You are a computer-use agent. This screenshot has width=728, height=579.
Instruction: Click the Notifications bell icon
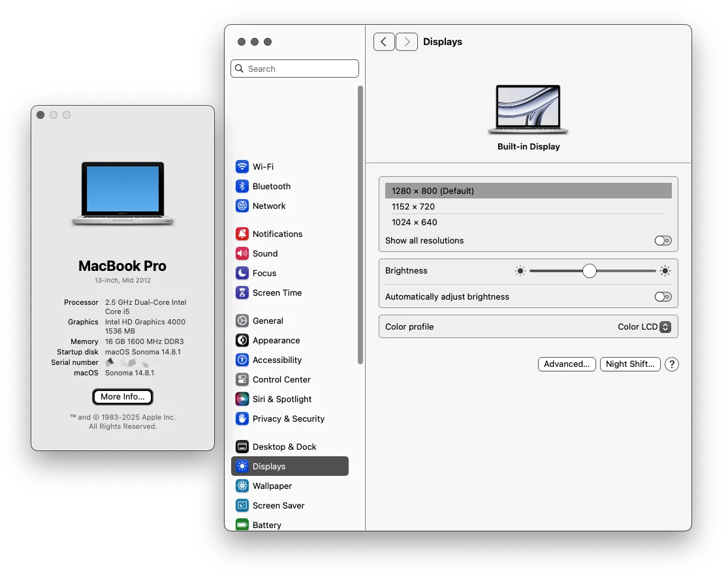[x=242, y=234]
